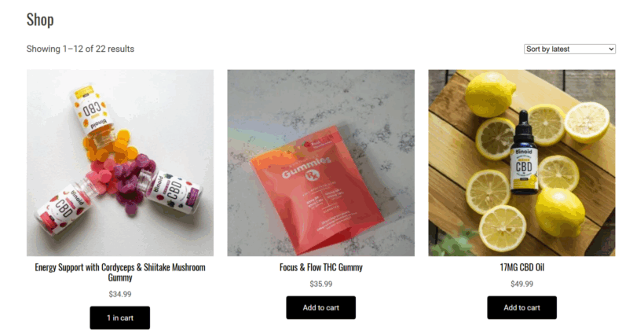644x334 pixels.
Task: Click the $49.99 price label
Action: click(x=521, y=284)
